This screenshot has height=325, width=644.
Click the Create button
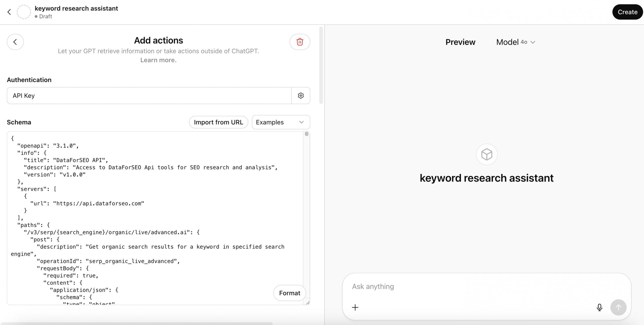coord(627,12)
